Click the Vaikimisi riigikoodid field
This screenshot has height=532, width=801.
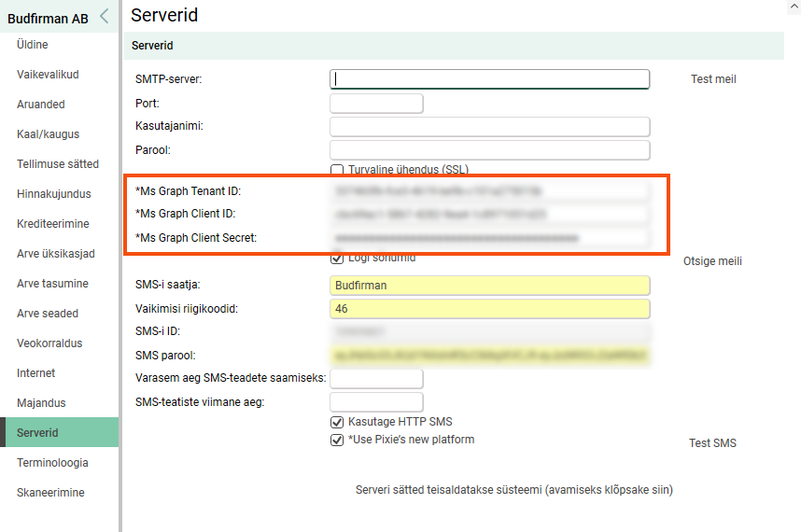pos(489,309)
